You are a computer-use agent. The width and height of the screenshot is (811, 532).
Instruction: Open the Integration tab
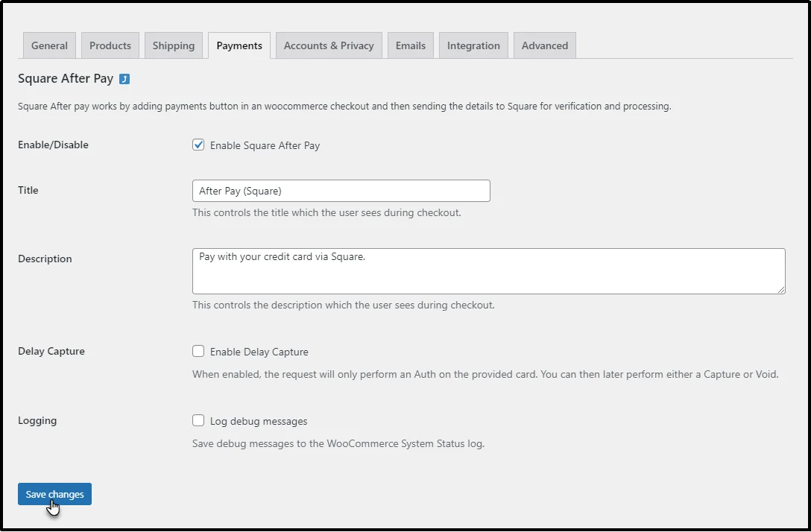click(x=473, y=45)
